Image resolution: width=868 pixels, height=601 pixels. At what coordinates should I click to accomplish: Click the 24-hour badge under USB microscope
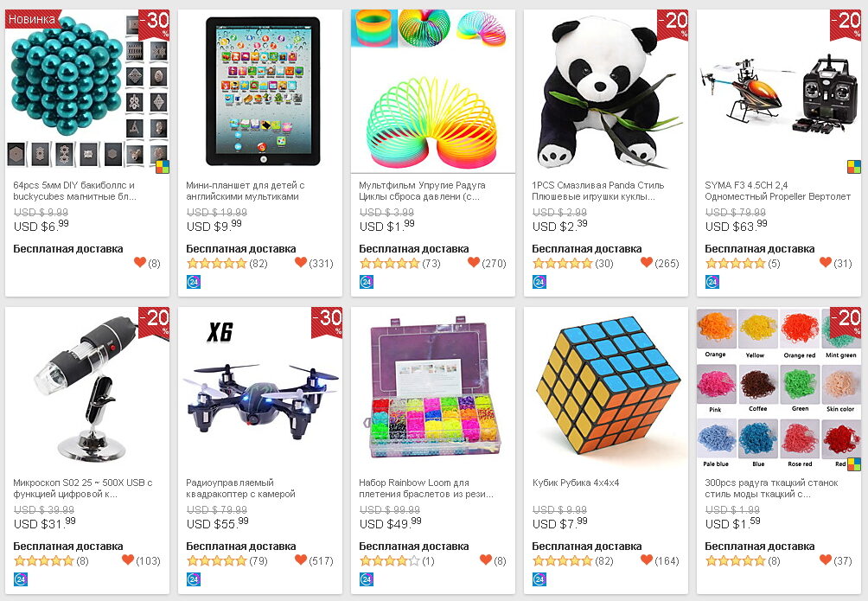(x=21, y=579)
